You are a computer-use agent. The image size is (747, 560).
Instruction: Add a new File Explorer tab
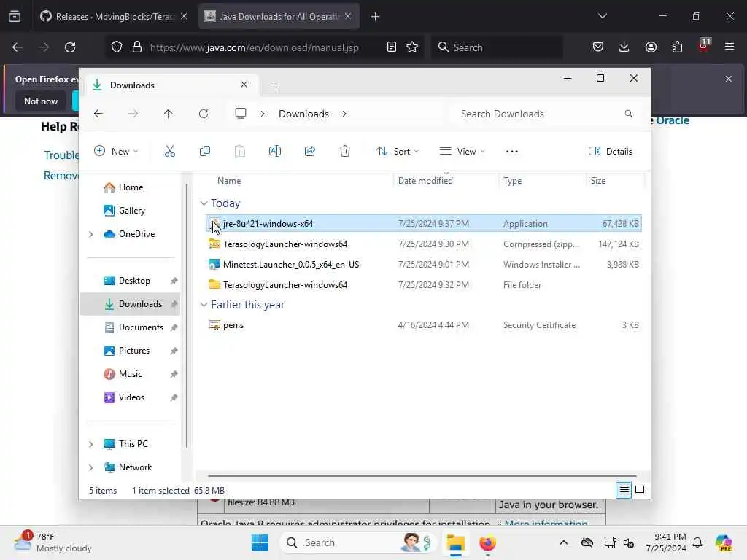276,85
